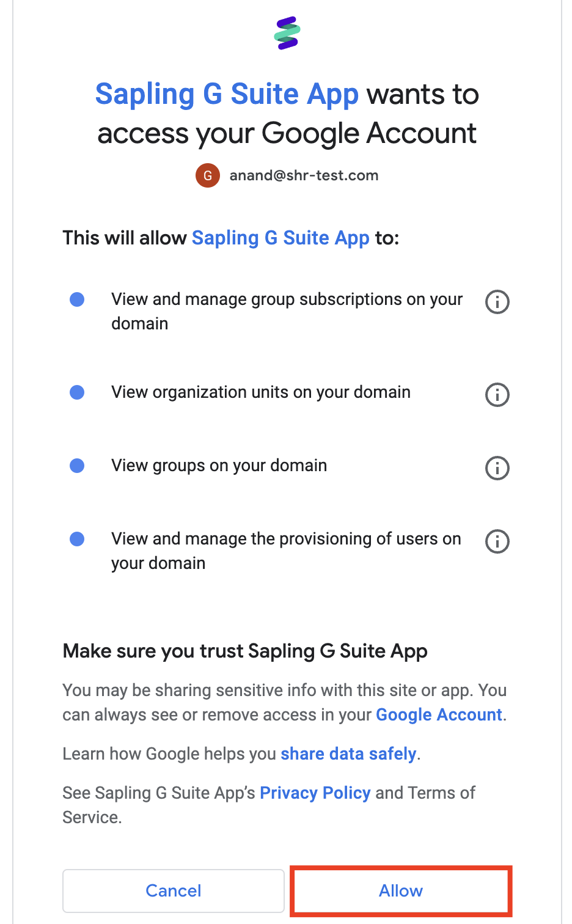The height and width of the screenshot is (924, 572).
Task: Open info for group subscriptions permission
Action: point(497,301)
